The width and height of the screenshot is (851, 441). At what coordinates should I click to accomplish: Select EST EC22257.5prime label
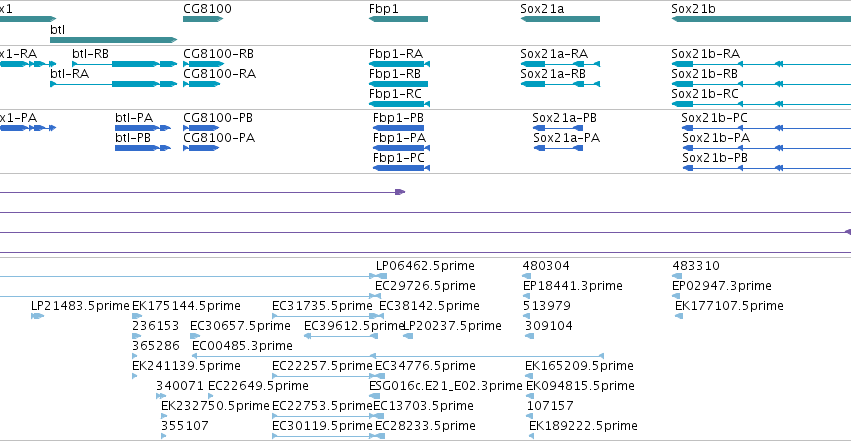click(322, 366)
